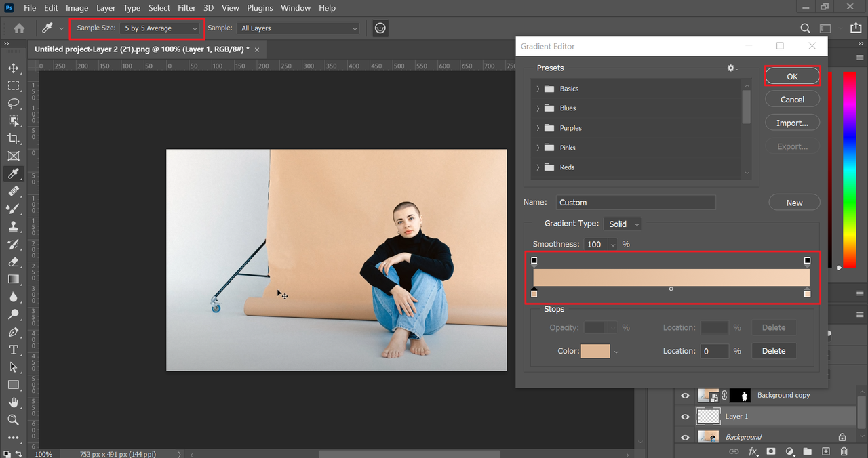Toggle visibility of Layer 1
868x458 pixels.
click(x=685, y=417)
